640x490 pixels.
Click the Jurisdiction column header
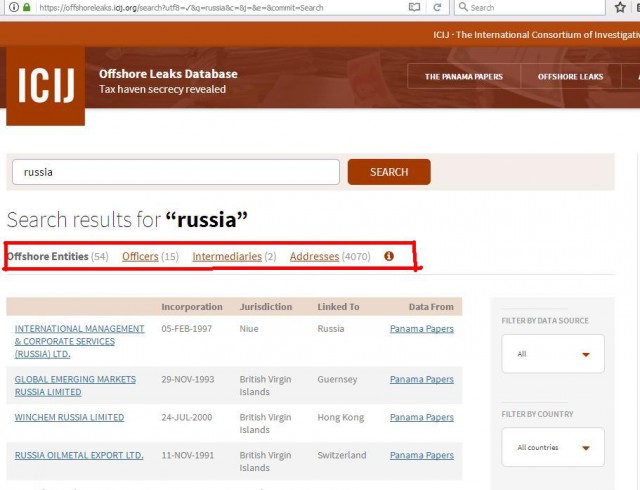(x=266, y=307)
